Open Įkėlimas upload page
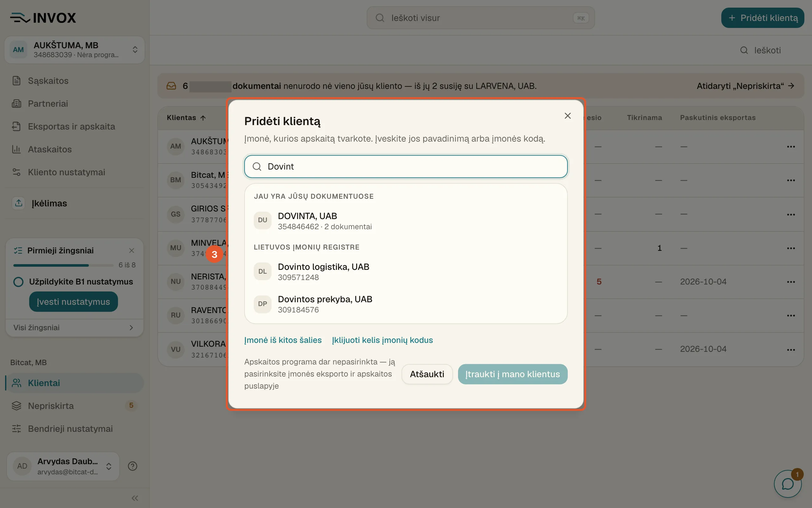 click(75, 204)
